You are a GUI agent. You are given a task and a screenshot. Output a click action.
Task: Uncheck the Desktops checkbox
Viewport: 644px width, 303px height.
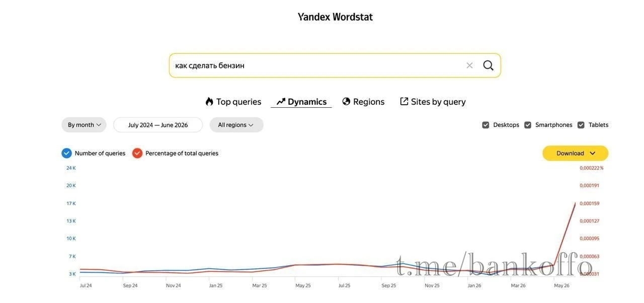pos(486,125)
